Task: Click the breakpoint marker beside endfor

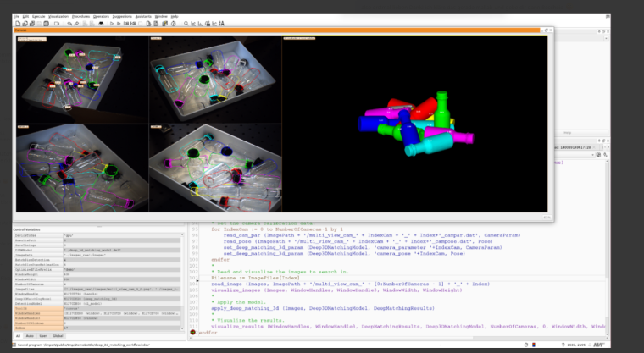Action: pyautogui.click(x=192, y=333)
